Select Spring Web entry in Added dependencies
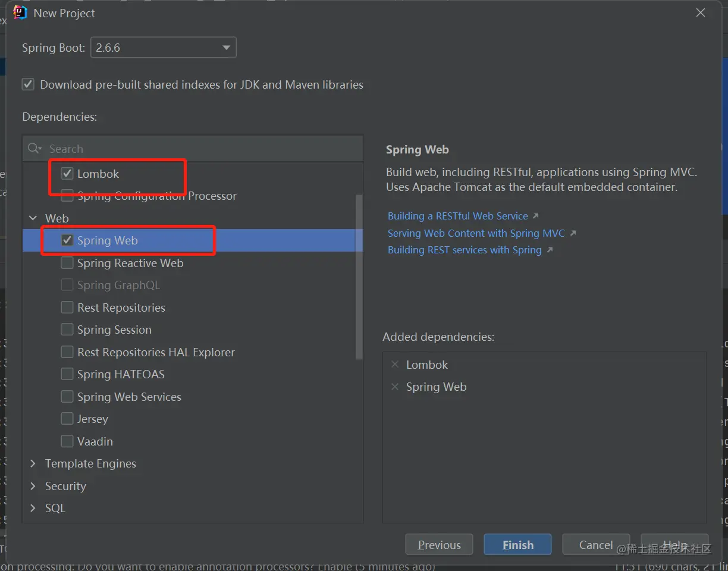 point(437,387)
